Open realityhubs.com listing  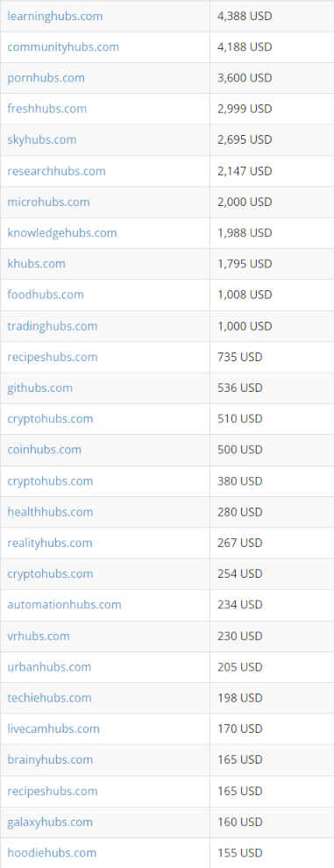coord(50,543)
